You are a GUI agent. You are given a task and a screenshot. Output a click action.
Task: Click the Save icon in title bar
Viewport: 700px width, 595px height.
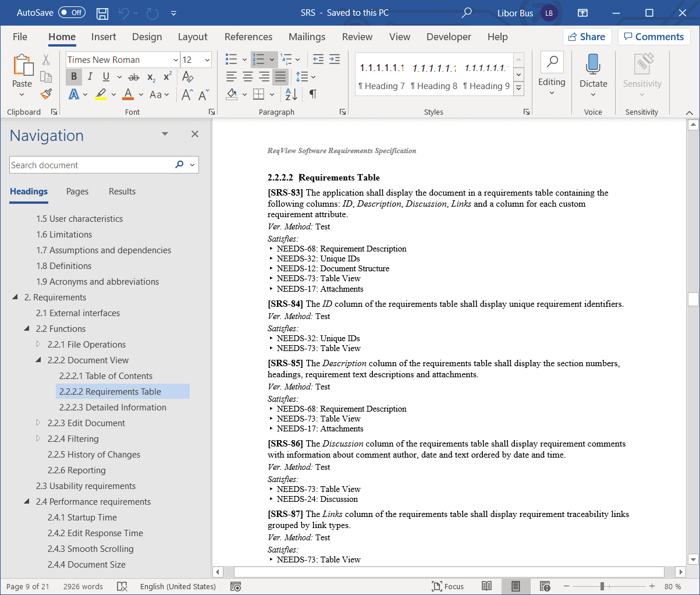(102, 13)
